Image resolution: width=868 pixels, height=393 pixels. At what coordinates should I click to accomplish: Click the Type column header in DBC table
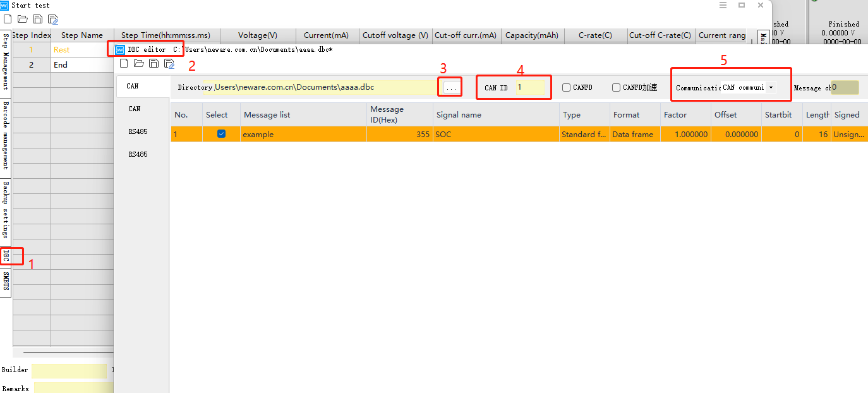(584, 114)
